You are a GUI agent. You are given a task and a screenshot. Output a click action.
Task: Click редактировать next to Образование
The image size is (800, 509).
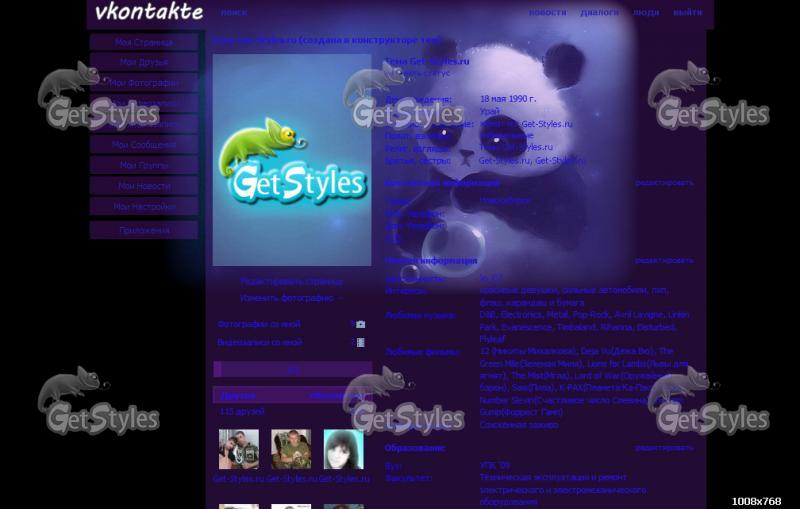pos(664,448)
